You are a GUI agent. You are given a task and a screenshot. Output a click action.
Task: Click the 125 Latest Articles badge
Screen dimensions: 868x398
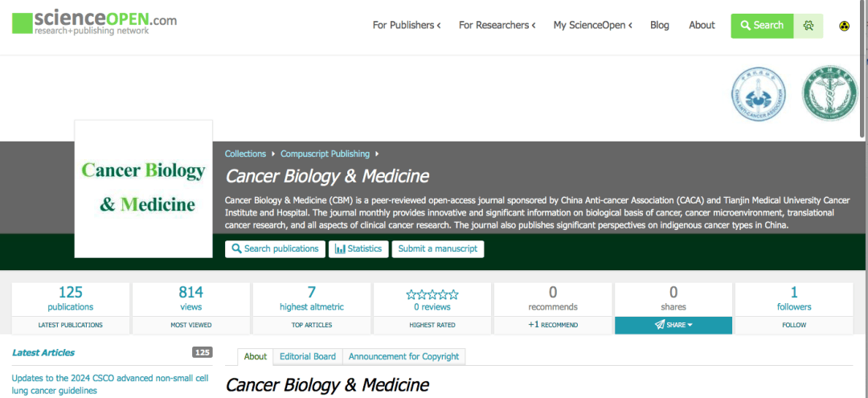[x=202, y=352]
